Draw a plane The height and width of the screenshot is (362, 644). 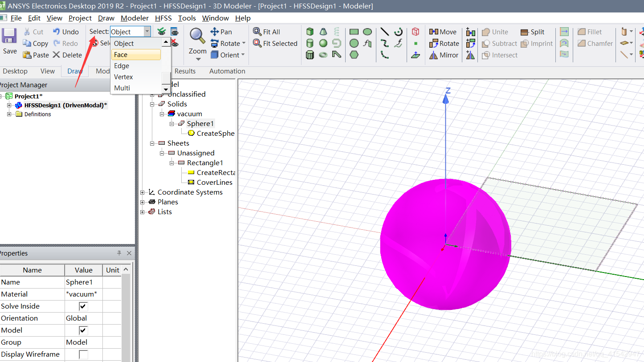click(416, 55)
